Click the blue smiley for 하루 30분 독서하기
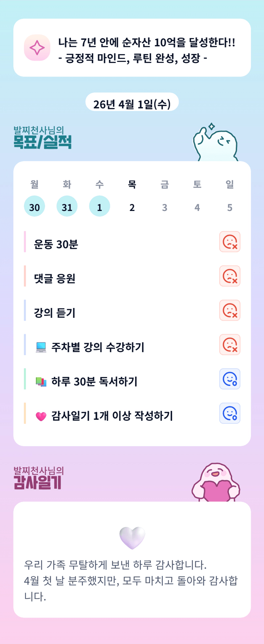 pyautogui.click(x=230, y=379)
